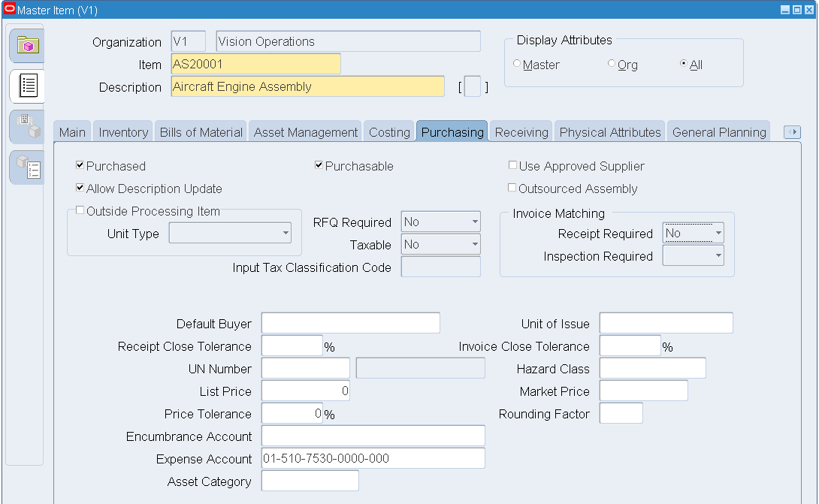Select the All display attributes radio
819x504 pixels.
click(x=683, y=64)
